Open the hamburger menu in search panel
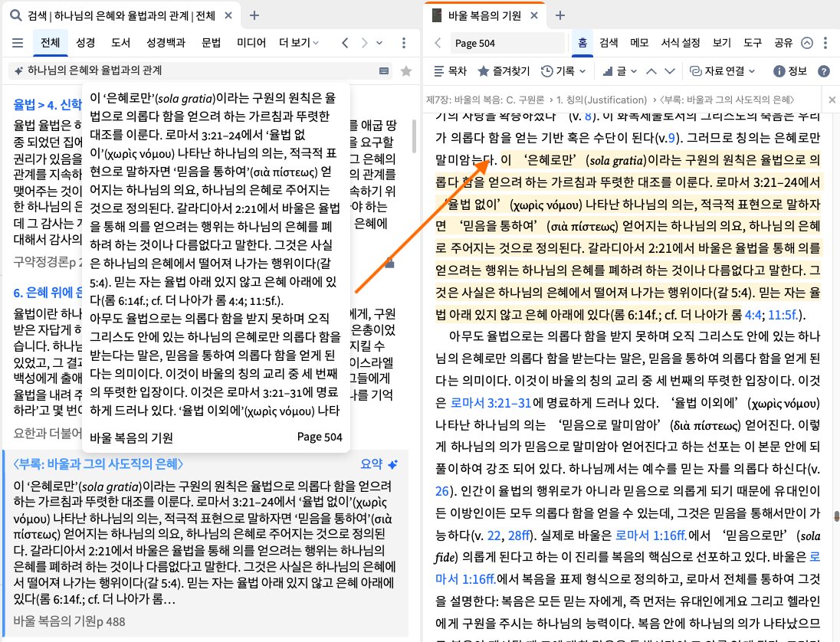The height and width of the screenshot is (642, 840). pyautogui.click(x=18, y=43)
